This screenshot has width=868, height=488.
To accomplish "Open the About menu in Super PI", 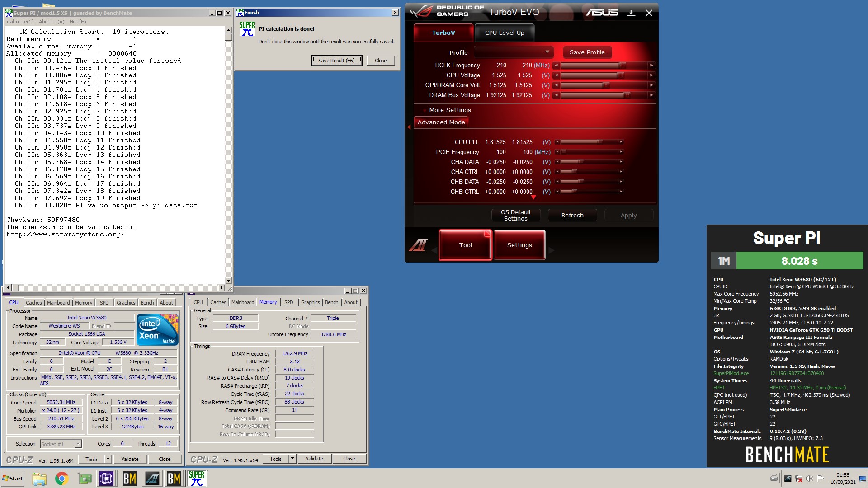I will pyautogui.click(x=52, y=22).
